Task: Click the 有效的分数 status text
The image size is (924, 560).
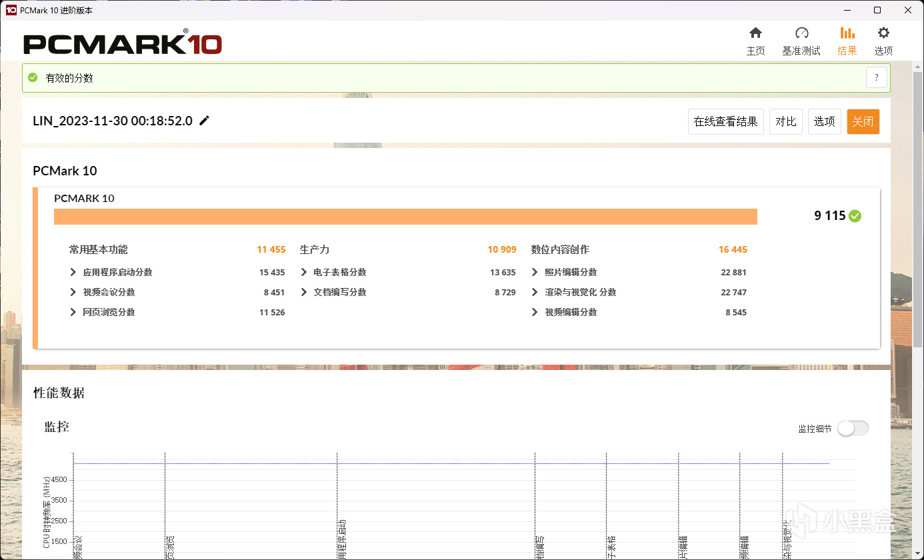Action: tap(69, 78)
